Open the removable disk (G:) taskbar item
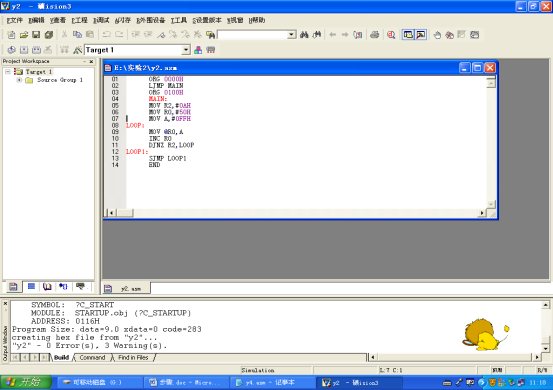Image resolution: width=553 pixels, height=390 pixels. click(98, 382)
